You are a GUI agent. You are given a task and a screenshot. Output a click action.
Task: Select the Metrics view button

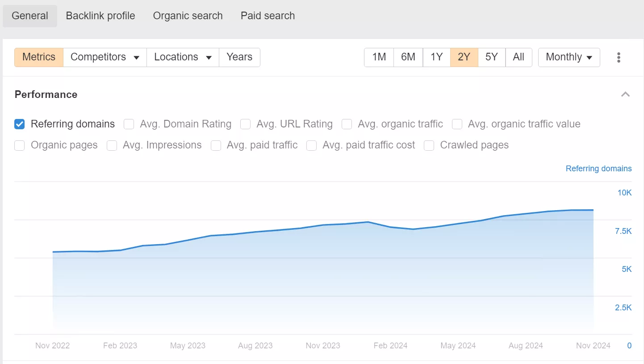(39, 57)
